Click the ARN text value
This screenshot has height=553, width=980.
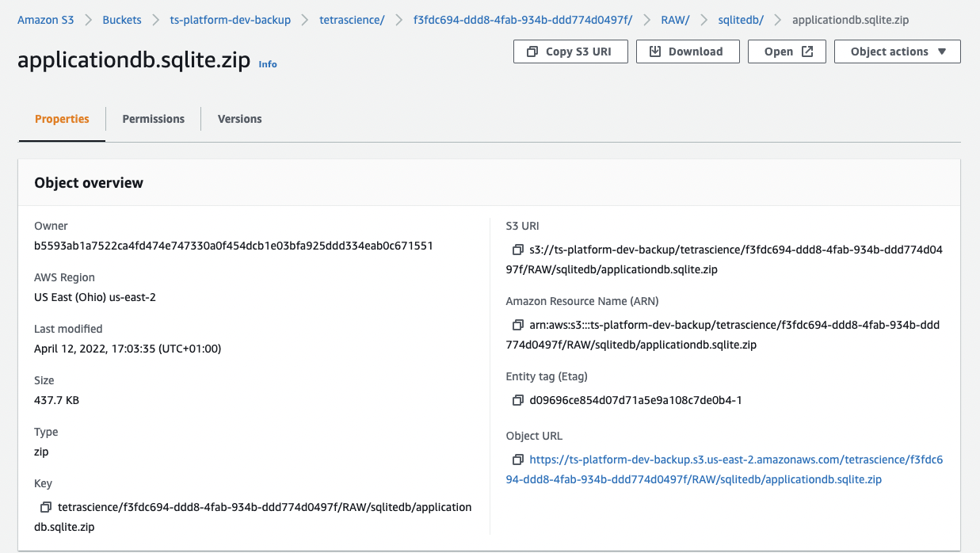[x=723, y=334]
